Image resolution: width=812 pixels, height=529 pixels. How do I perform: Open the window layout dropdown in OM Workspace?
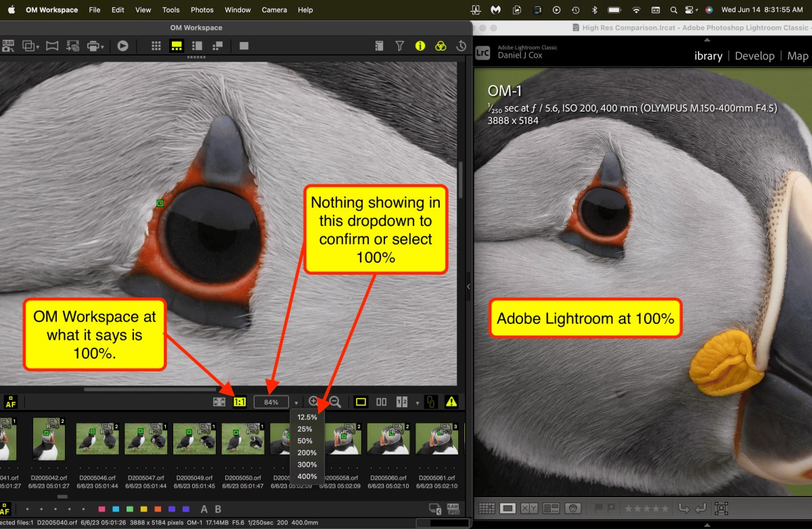tap(31, 46)
